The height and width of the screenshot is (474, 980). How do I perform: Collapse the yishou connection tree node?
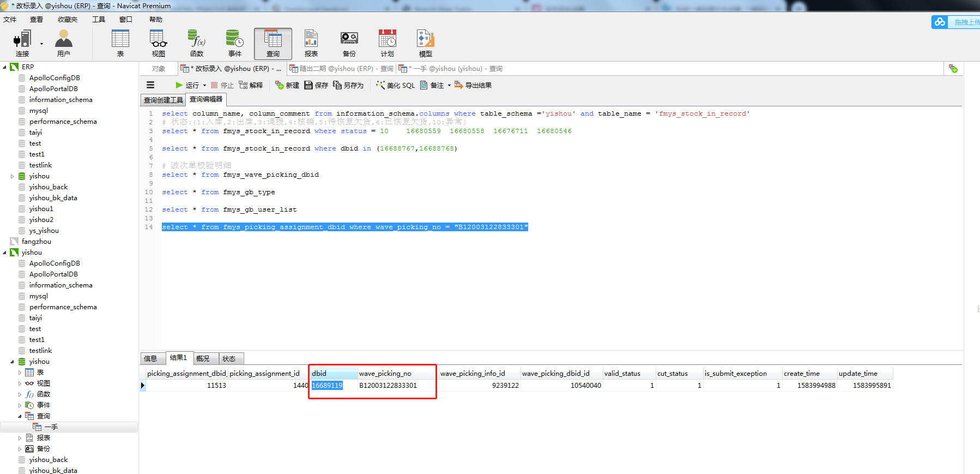(x=5, y=253)
